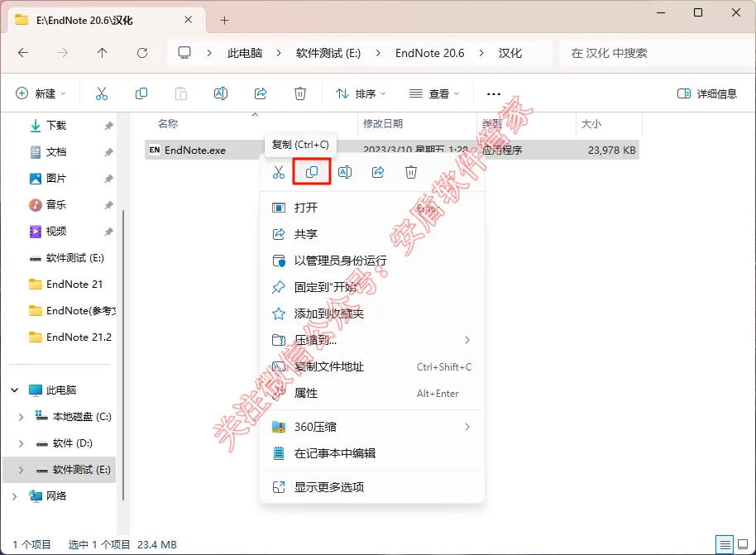Expand the 压缩到... submenu arrow
Screen dimensions: 756x555
pyautogui.click(x=467, y=340)
